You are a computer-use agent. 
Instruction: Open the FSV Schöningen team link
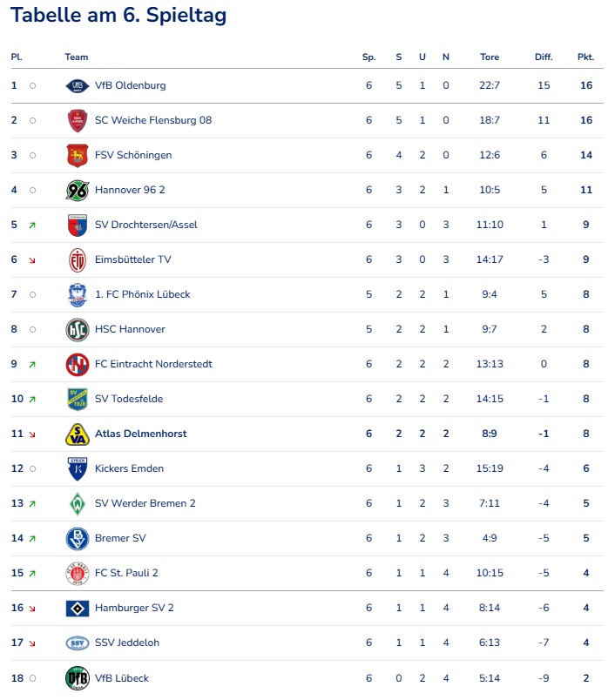133,155
